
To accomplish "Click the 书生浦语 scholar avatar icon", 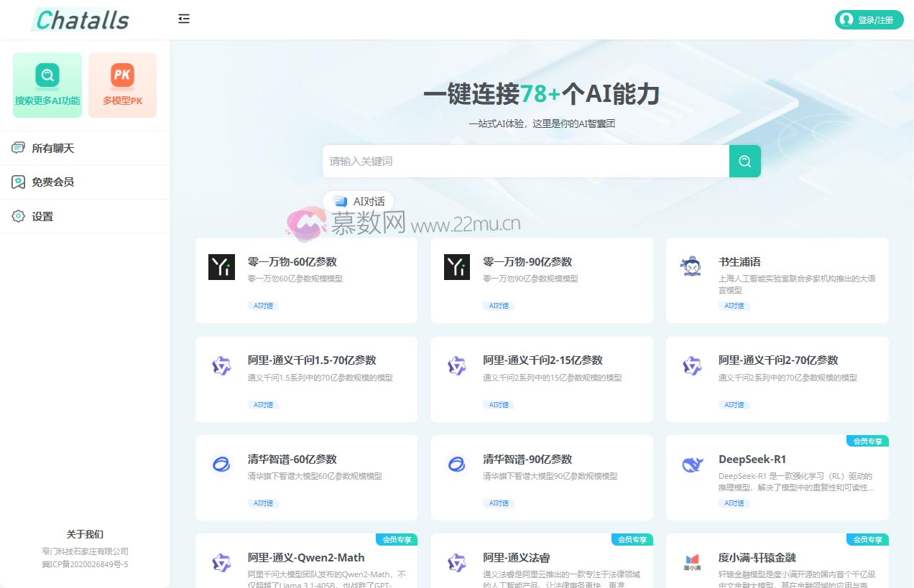I will tap(692, 267).
